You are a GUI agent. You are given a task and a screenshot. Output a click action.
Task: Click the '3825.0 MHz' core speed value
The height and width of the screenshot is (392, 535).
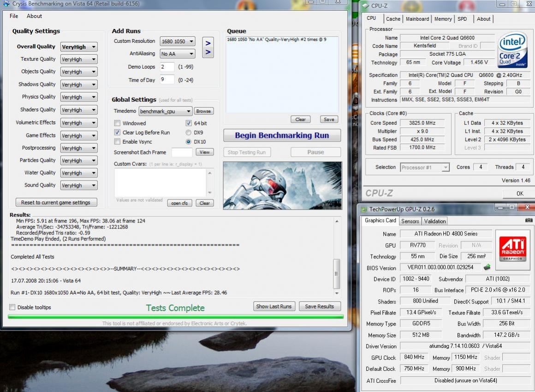[422, 123]
